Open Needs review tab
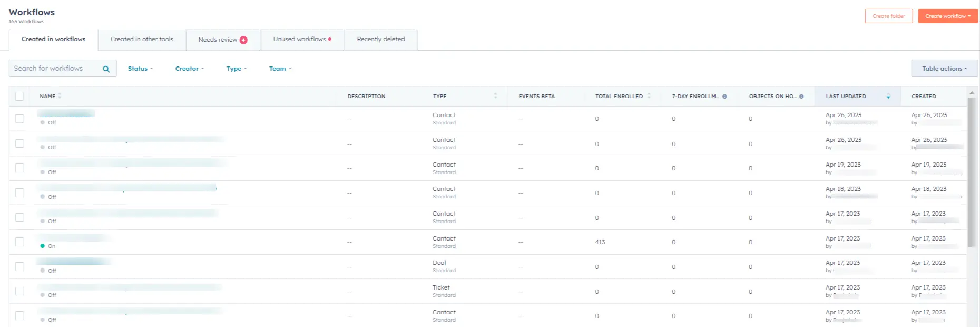This screenshot has height=327, width=980. click(223, 40)
